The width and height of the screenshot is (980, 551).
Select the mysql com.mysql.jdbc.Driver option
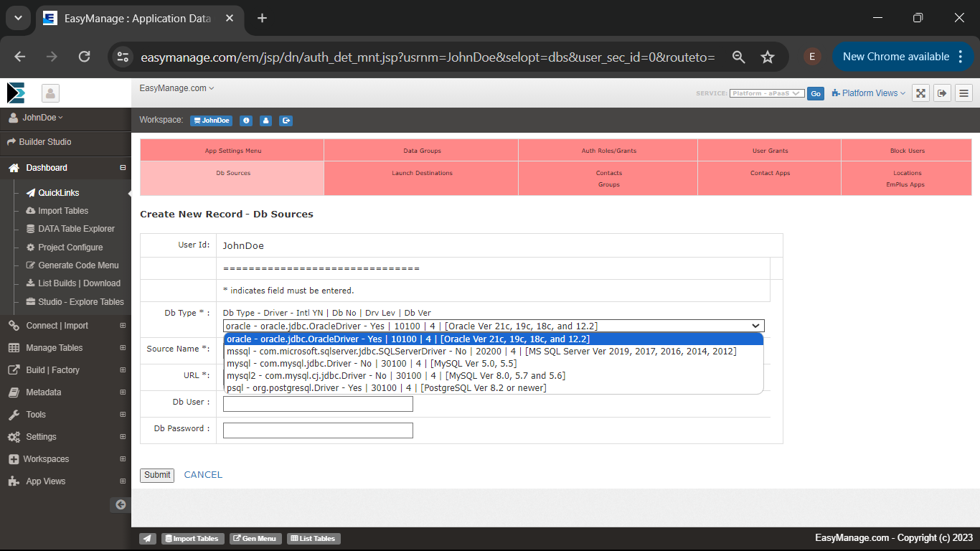494,364
